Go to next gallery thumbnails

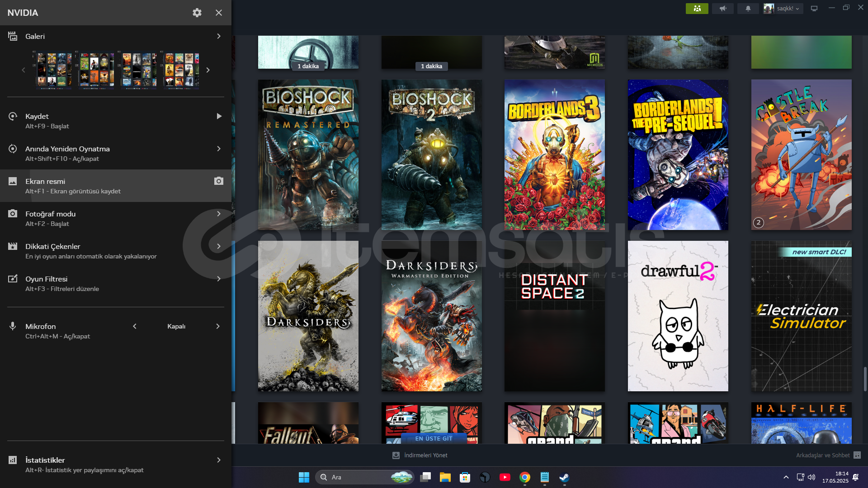click(208, 70)
